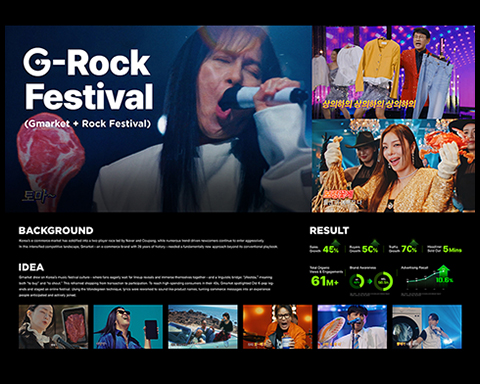Open the image of woman holding crab
The image size is (480, 384).
(x=393, y=166)
